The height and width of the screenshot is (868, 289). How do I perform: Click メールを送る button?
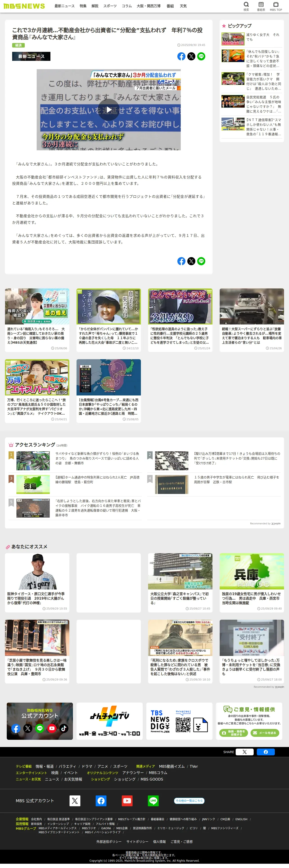click(265, 733)
